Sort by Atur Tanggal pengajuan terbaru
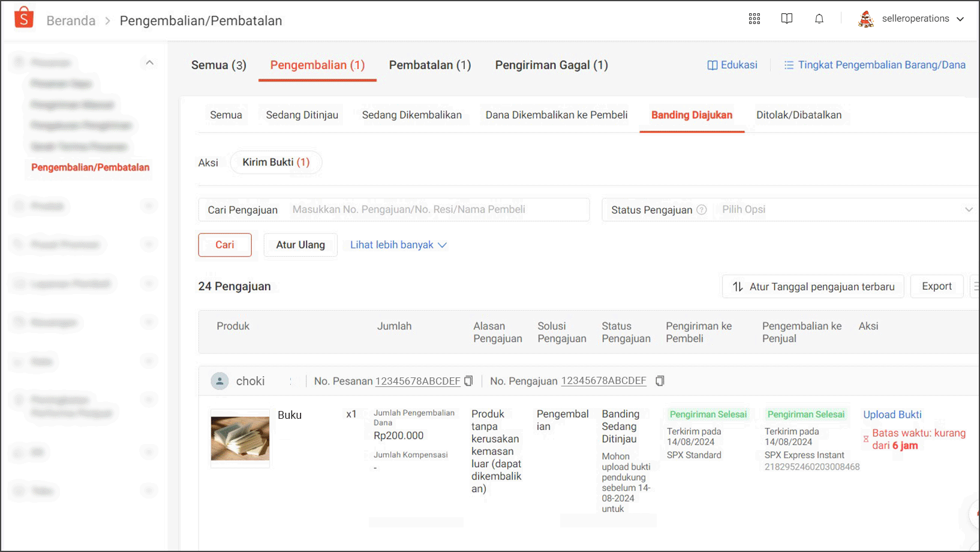Viewport: 980px width, 552px height. [813, 287]
